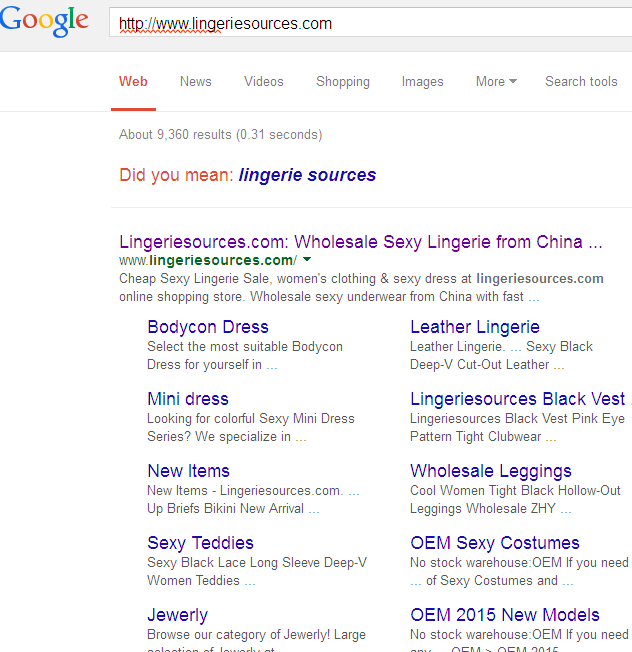Expand the More dropdown menu
Viewport: 632px width, 652px height.
point(496,82)
